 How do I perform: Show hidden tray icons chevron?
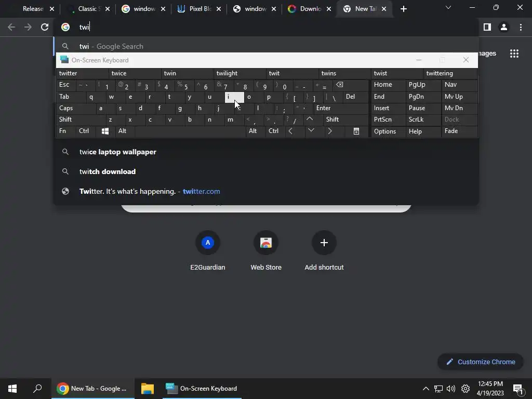(426, 389)
